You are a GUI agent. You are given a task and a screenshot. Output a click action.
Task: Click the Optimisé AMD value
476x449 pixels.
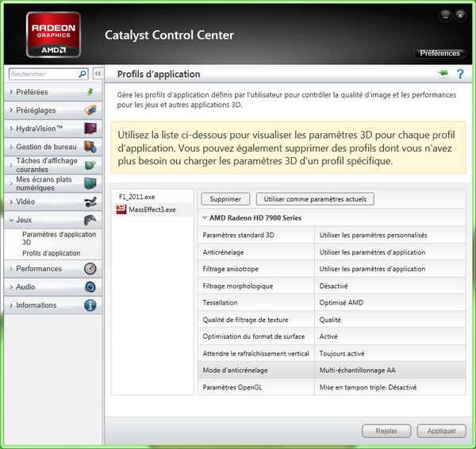pos(341,302)
